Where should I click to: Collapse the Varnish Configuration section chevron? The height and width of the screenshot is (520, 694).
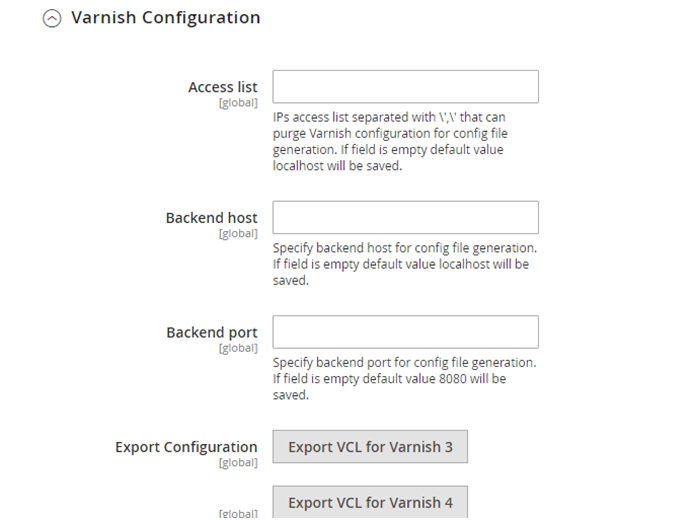52,19
